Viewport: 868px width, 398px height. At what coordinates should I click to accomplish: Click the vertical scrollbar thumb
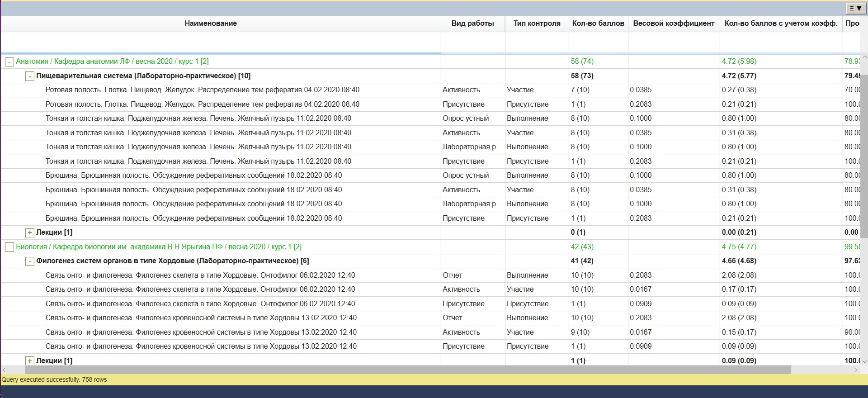click(x=864, y=156)
